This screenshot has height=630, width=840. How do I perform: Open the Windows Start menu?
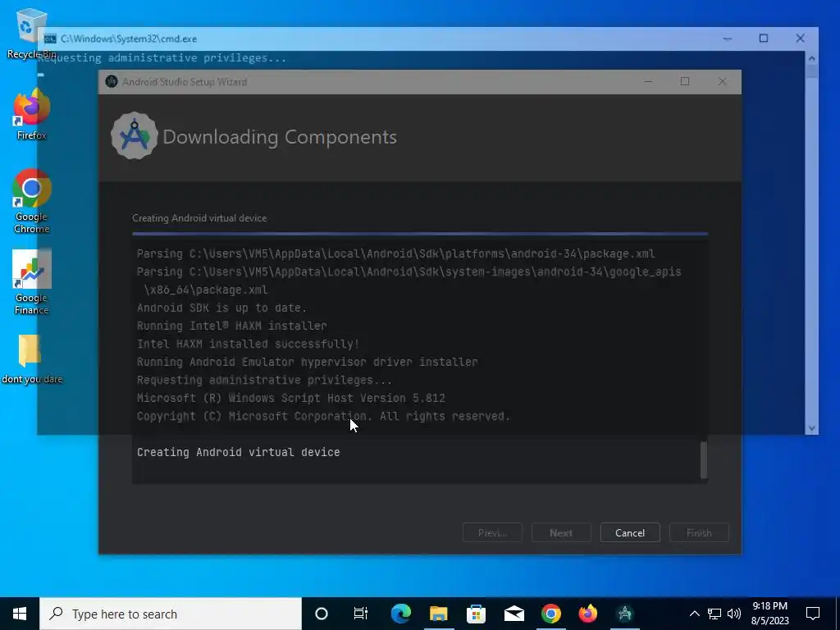[x=20, y=614]
